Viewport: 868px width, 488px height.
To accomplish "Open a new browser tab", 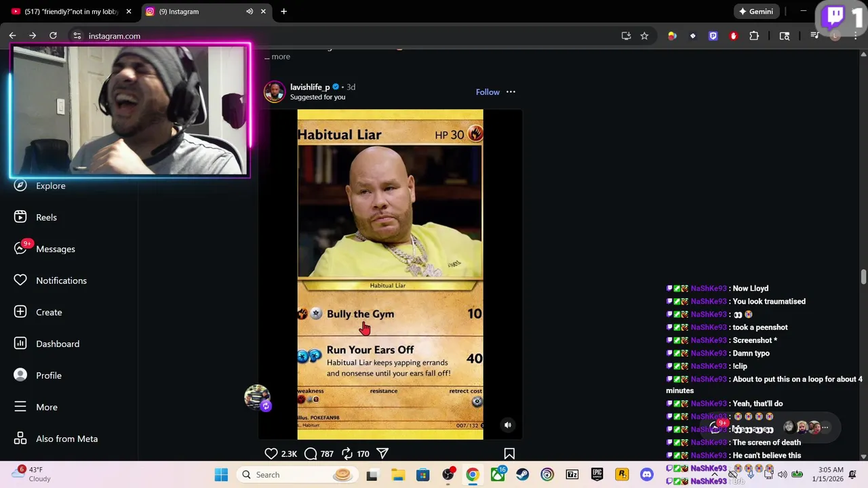I will (283, 12).
